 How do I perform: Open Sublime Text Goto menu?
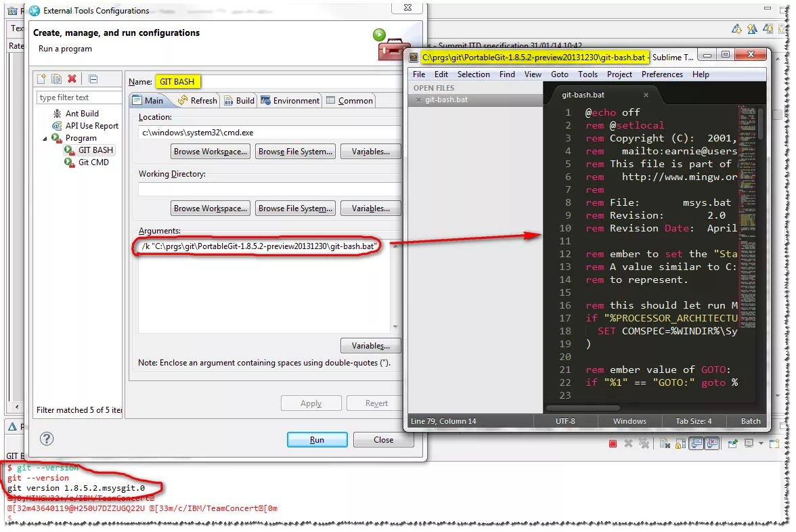tap(559, 74)
